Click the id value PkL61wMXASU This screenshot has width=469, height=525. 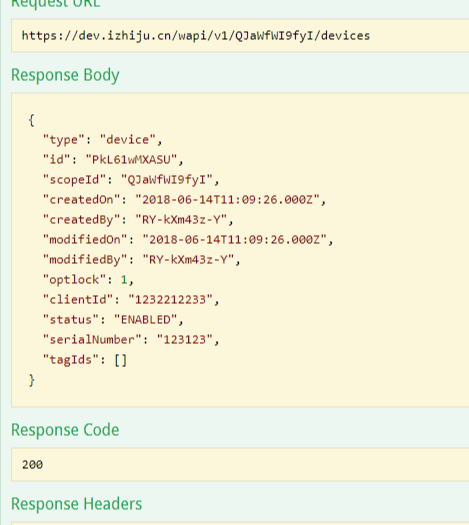(x=131, y=159)
